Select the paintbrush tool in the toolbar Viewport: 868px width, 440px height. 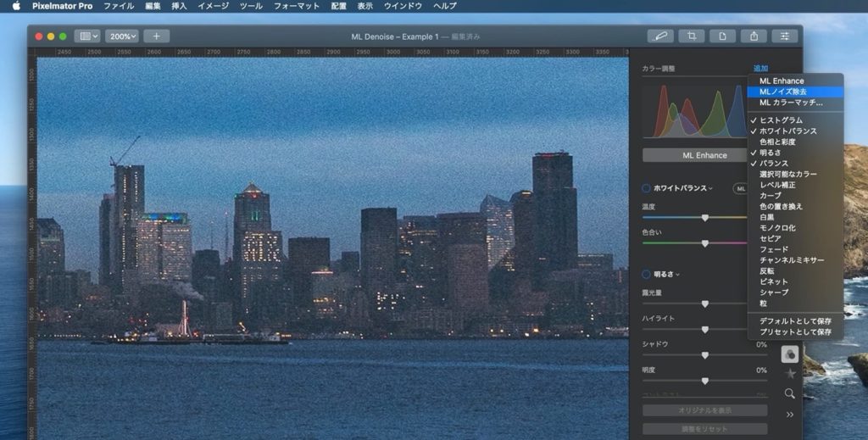click(660, 36)
